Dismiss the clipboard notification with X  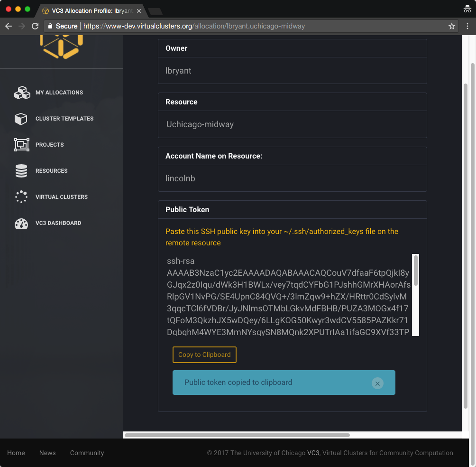pyautogui.click(x=377, y=383)
